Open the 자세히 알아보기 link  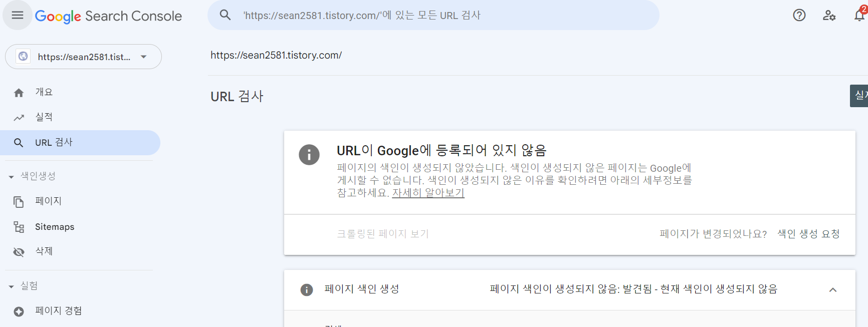pos(428,193)
